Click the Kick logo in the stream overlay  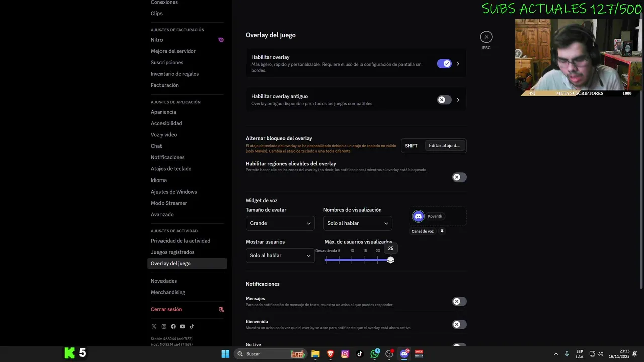click(x=70, y=353)
